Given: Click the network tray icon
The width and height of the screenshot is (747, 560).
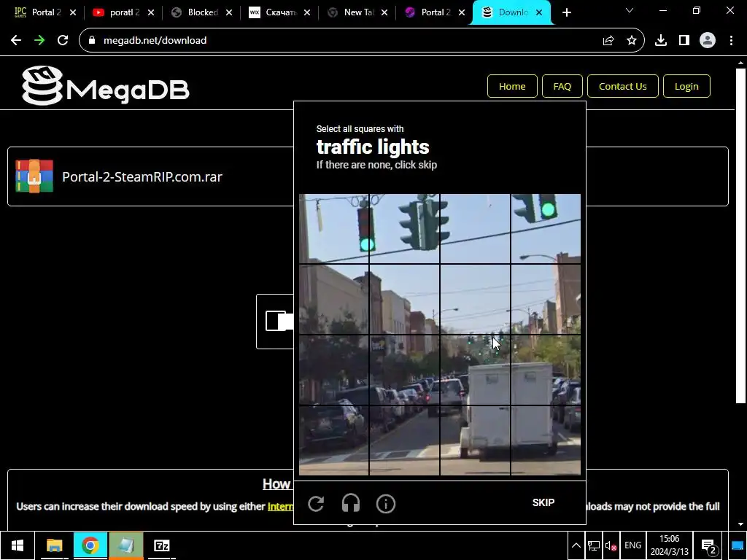Looking at the screenshot, I should pos(593,545).
